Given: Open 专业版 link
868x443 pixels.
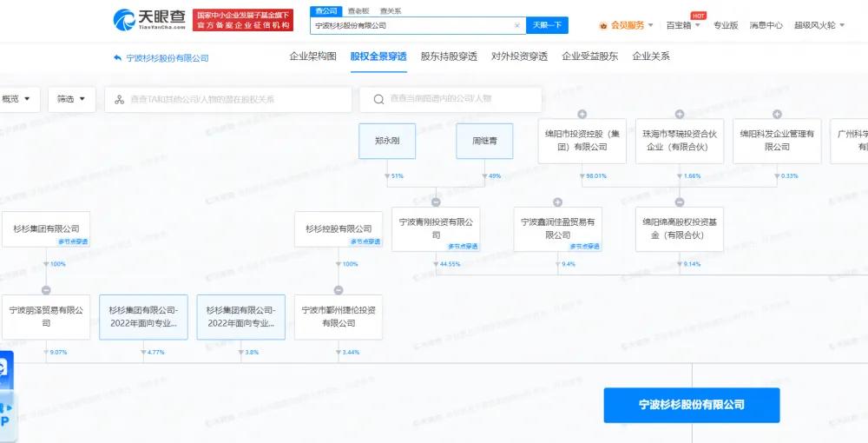Looking at the screenshot, I should 725,25.
